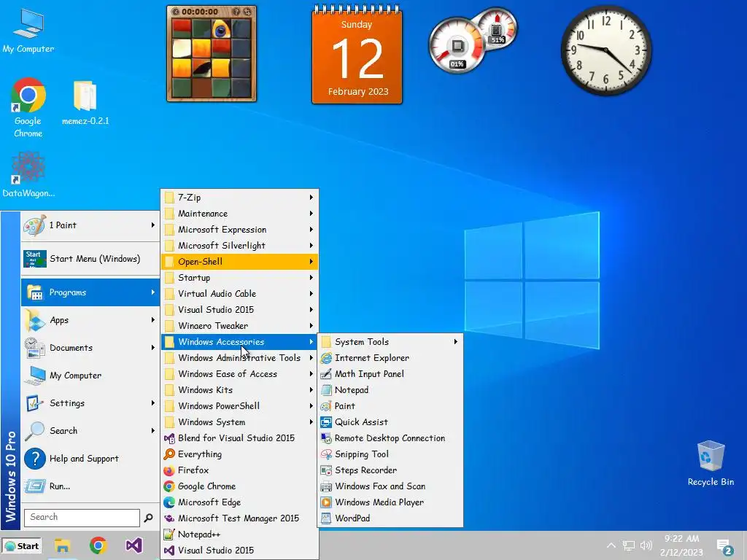Open Windows System folder
Screen dimensions: 747x560
[x=239, y=422]
